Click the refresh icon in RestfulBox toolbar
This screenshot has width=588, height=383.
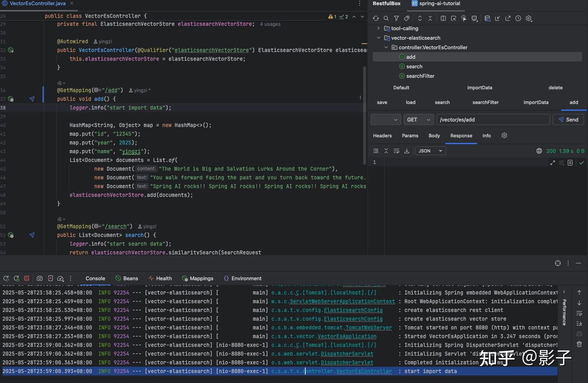376,18
